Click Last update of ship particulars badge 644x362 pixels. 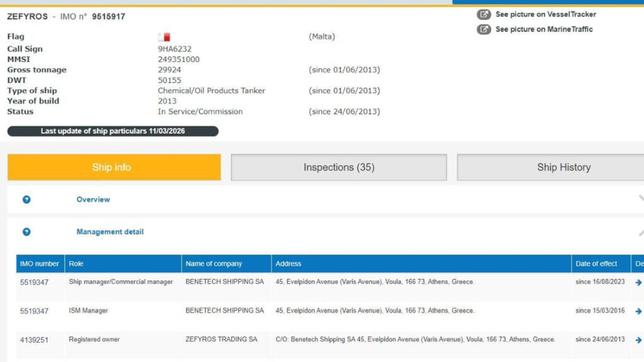[x=113, y=131]
